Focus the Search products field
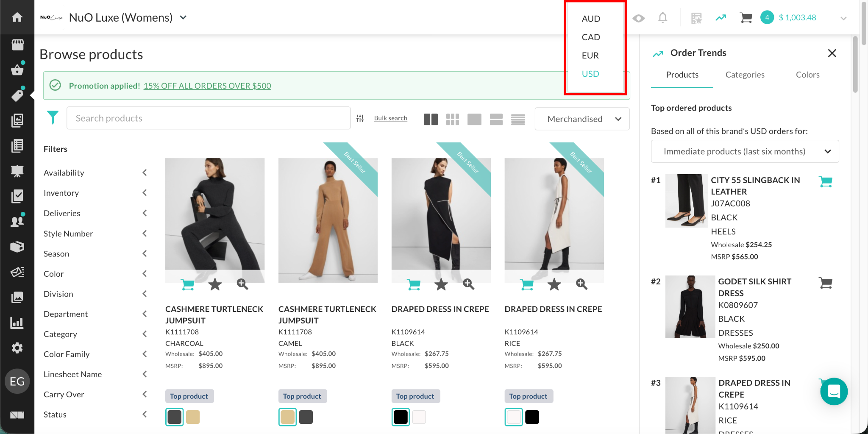 (209, 118)
